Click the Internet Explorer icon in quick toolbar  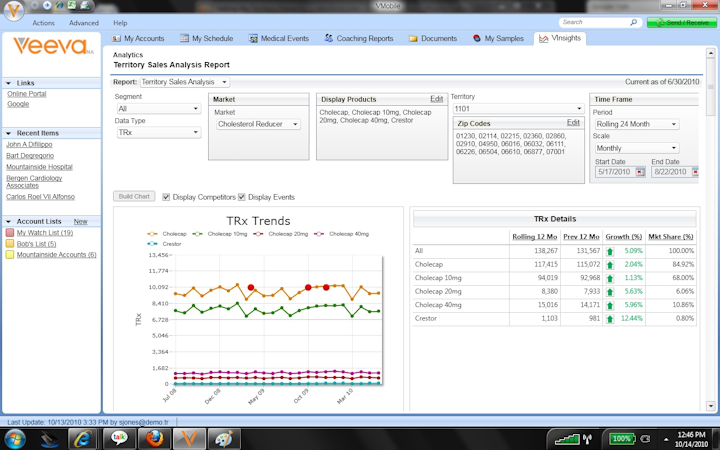point(60,6)
